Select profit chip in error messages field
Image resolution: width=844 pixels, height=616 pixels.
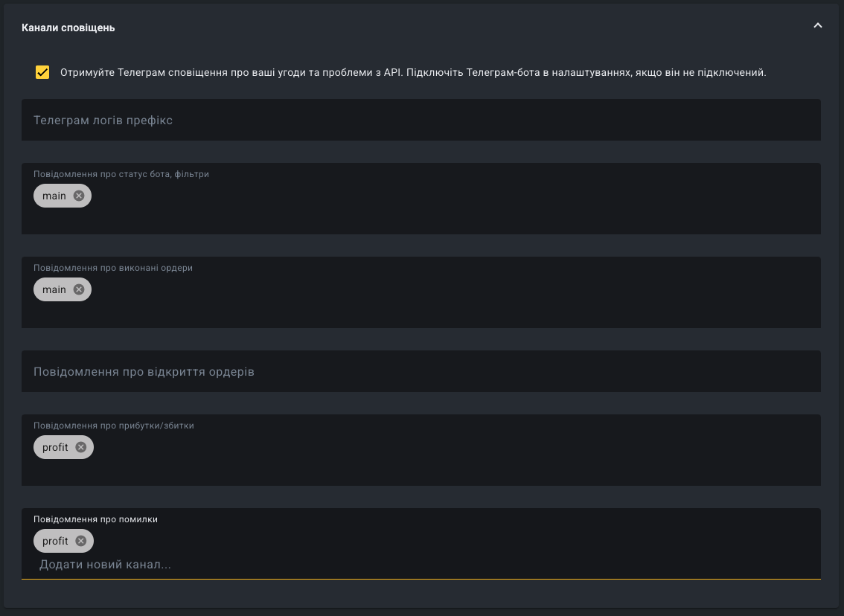click(x=55, y=541)
